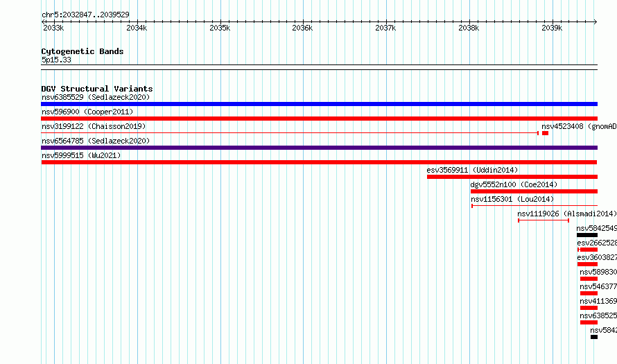The width and height of the screenshot is (617, 364).
Task: Open the nsv4523408 gnomAD label
Action: (x=580, y=126)
